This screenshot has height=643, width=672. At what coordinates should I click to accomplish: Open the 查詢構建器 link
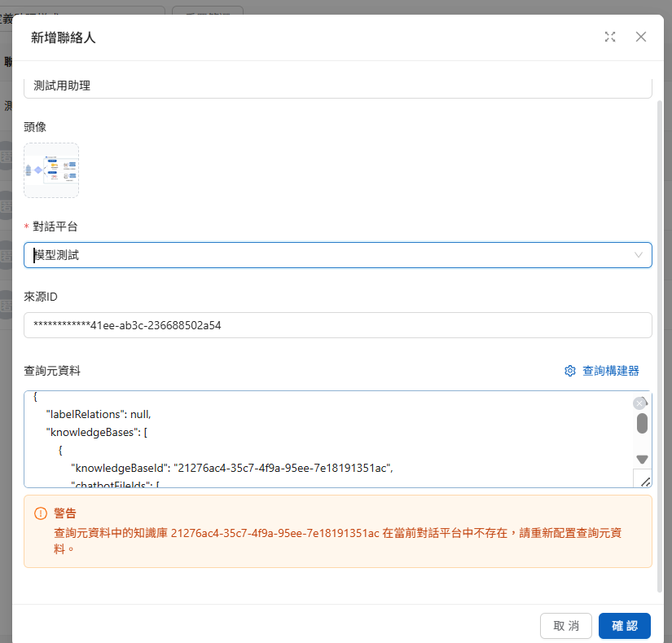pyautogui.click(x=610, y=371)
